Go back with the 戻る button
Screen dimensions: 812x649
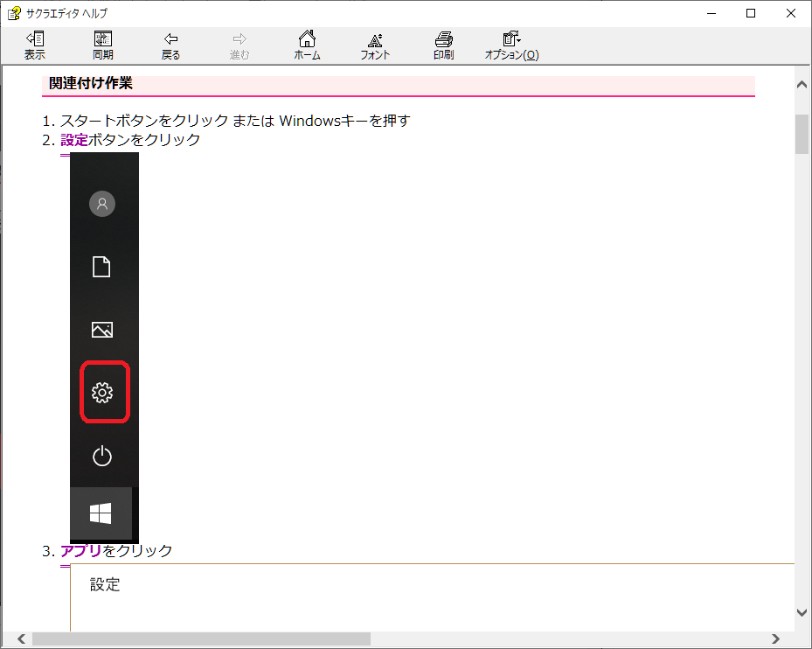coord(171,45)
